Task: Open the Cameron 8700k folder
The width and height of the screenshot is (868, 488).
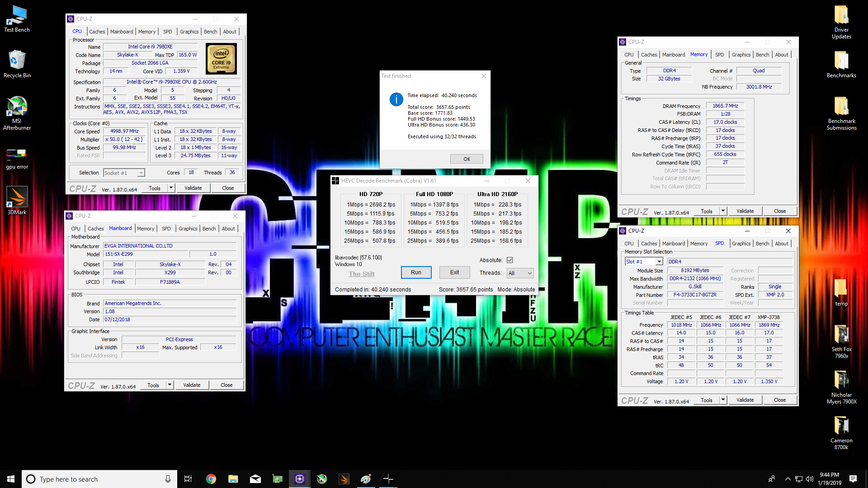Action: (x=841, y=433)
